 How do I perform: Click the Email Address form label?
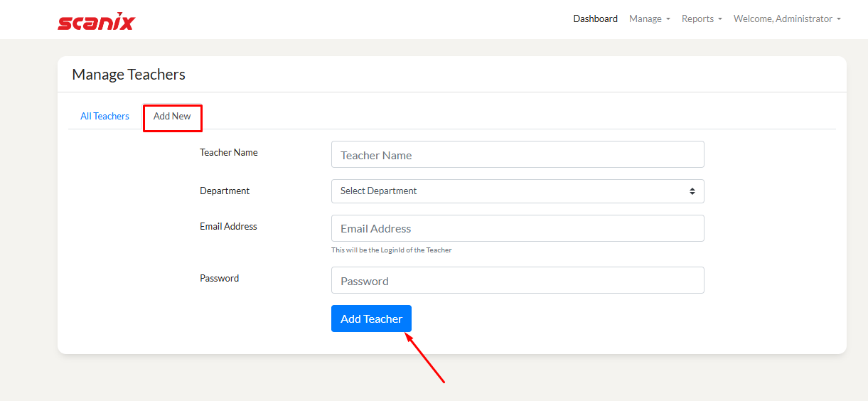click(x=228, y=226)
